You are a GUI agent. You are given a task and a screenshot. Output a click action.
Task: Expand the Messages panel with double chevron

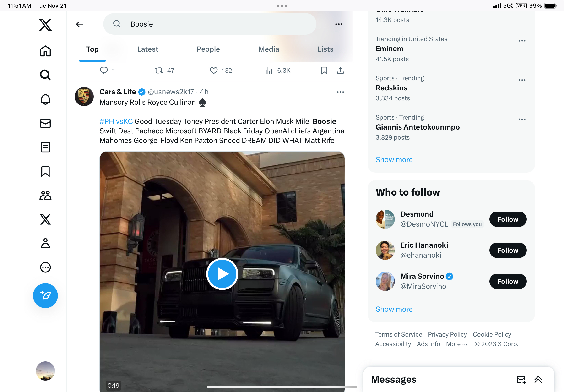pos(538,379)
